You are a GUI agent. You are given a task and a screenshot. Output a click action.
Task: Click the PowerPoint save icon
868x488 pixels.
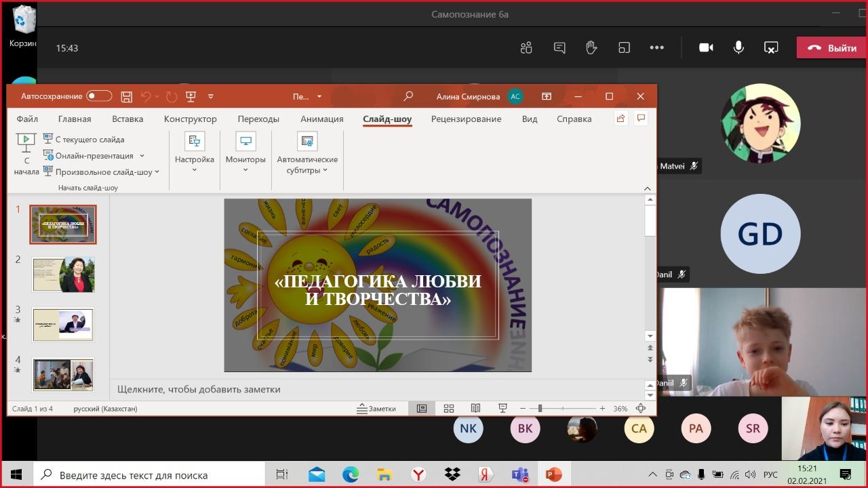(x=126, y=96)
